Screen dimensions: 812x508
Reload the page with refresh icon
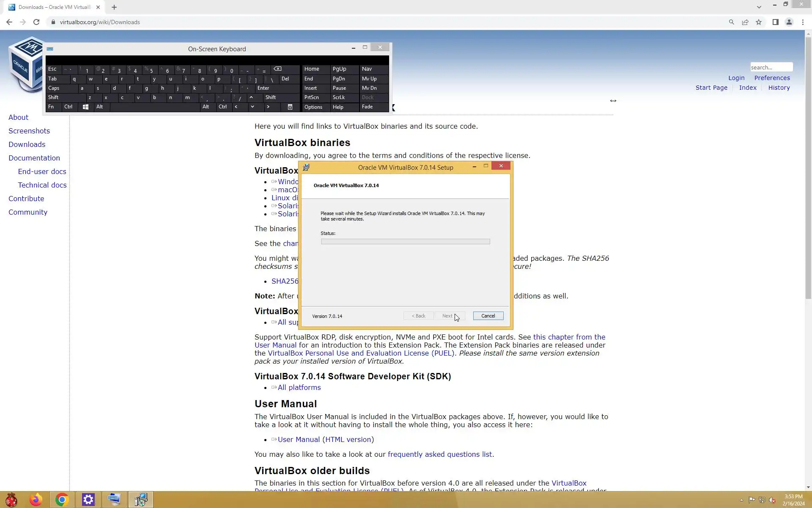click(36, 22)
